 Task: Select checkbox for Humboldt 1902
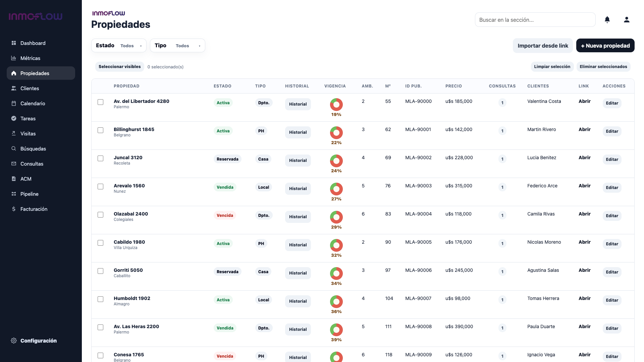pyautogui.click(x=100, y=299)
